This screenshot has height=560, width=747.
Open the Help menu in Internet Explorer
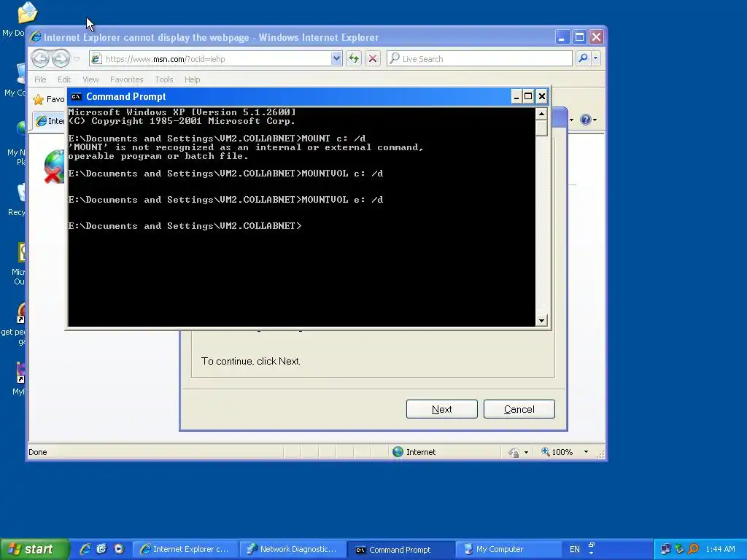[193, 79]
